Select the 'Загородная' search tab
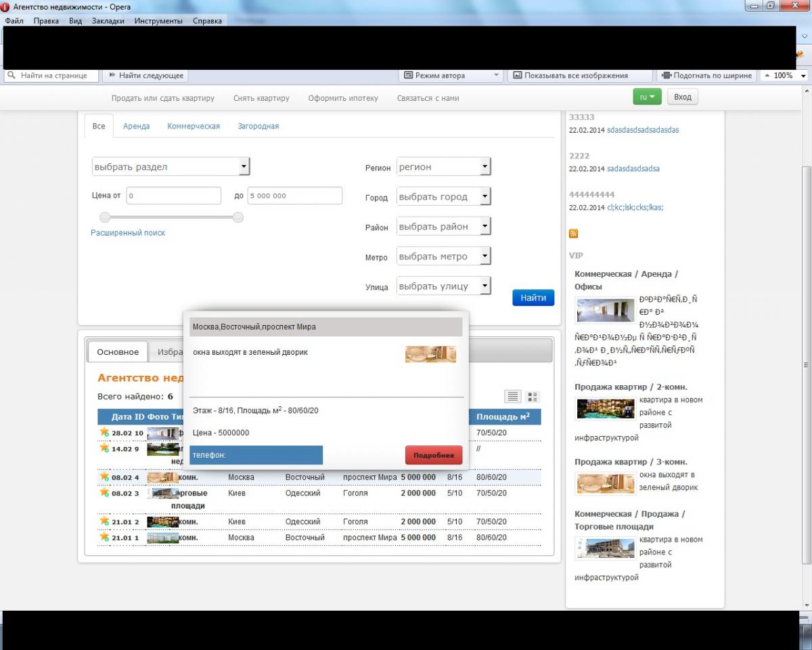 [258, 126]
